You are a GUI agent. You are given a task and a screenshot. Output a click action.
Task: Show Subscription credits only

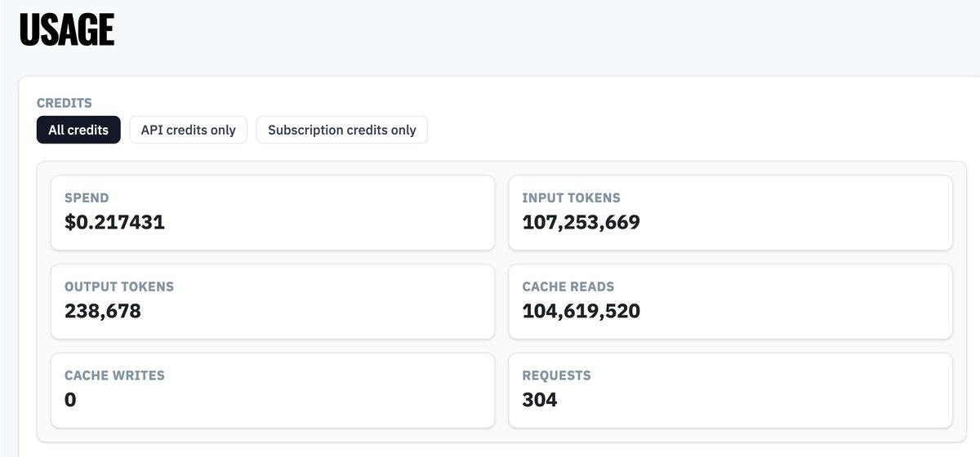click(342, 130)
